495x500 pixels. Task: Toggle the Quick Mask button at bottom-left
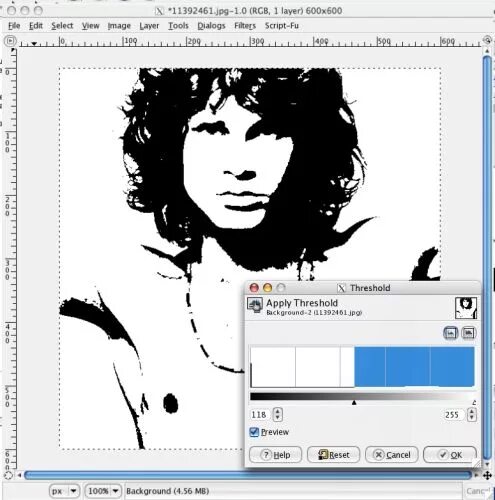[9, 476]
